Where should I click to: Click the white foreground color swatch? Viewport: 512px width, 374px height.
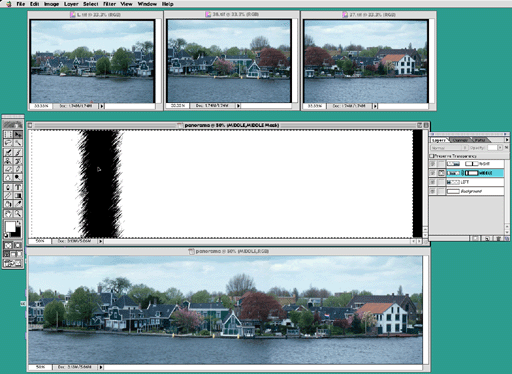tap(10, 227)
